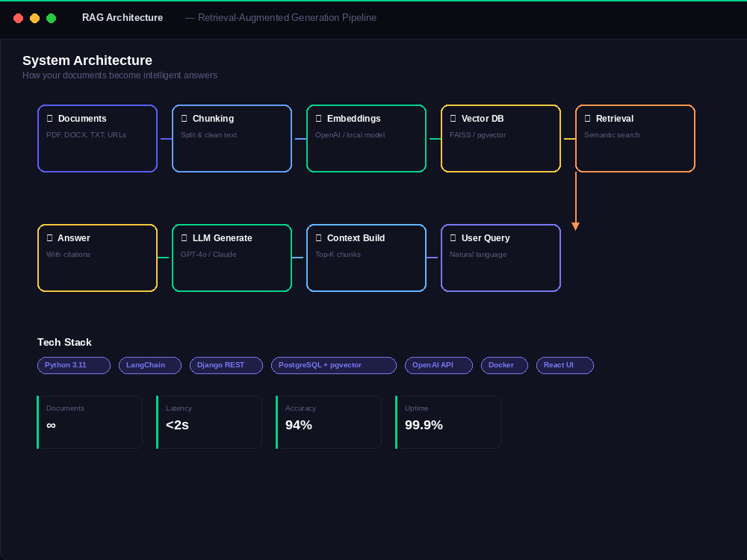Viewport: 747px width, 560px height.
Task: Click the icon in the Vector DB card
Action: [453, 119]
